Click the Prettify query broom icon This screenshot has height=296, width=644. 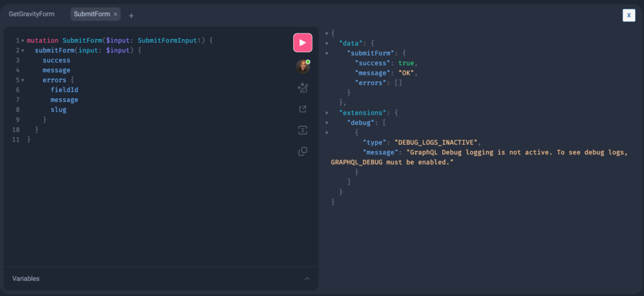(303, 88)
